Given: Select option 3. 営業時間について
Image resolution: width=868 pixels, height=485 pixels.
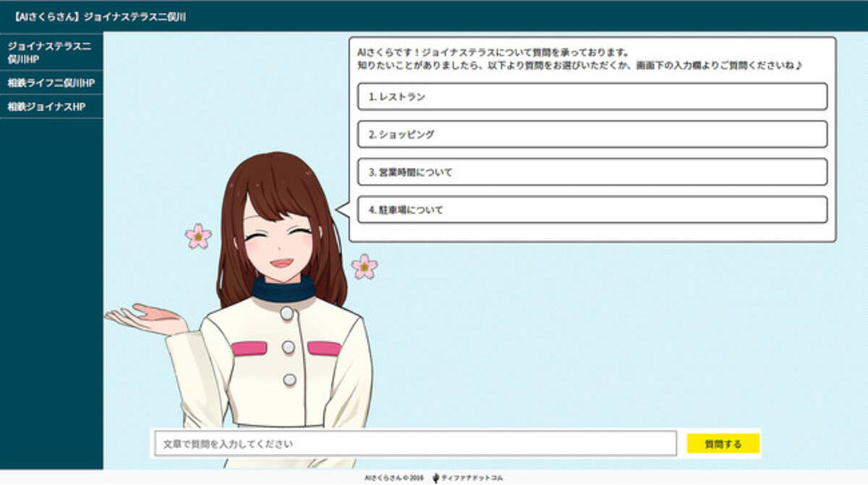Looking at the screenshot, I should tap(592, 172).
